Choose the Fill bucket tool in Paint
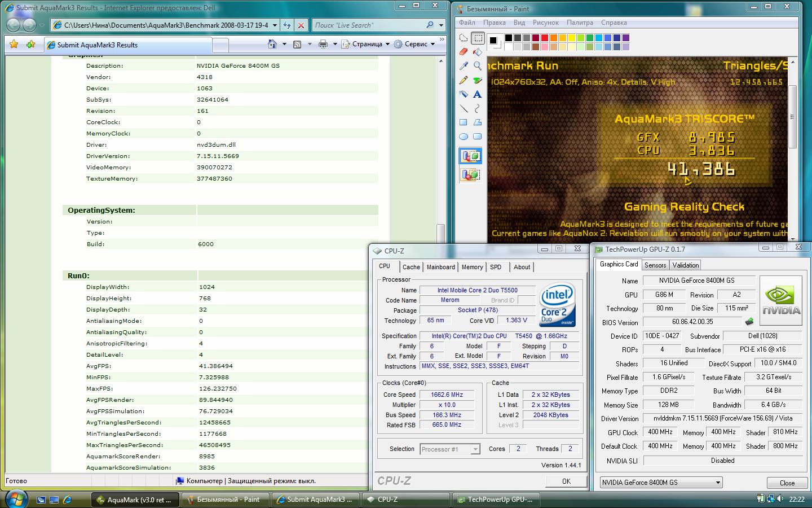The width and height of the screenshot is (812, 508). (x=478, y=52)
